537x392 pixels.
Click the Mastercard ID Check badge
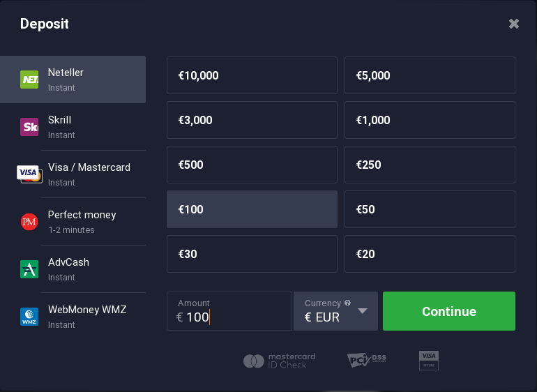tap(280, 361)
